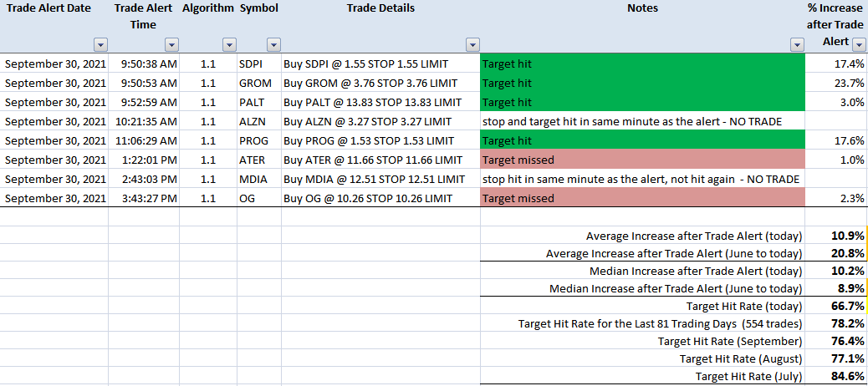Select 'Buy PALT @ 13.83 STOP 13.83 LIMIT' cell
The image size is (868, 386).
click(x=380, y=102)
